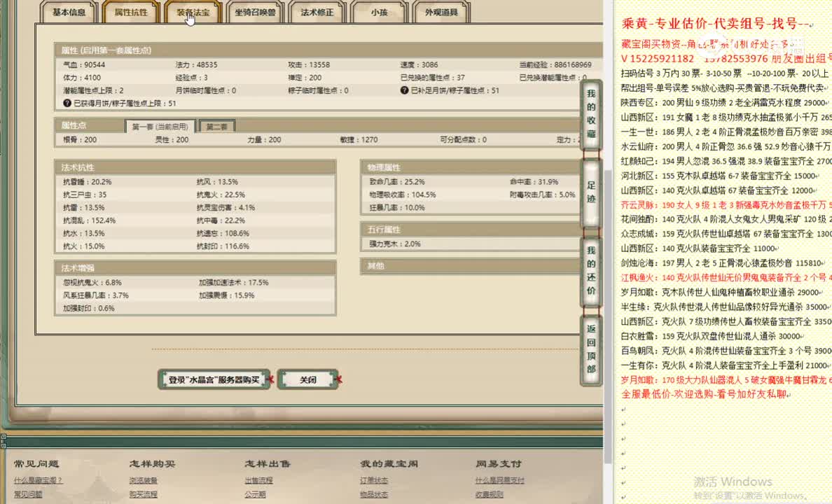This screenshot has height=504, width=832.
Task: Open the 什么是网易支付 link
Action: (x=500, y=480)
